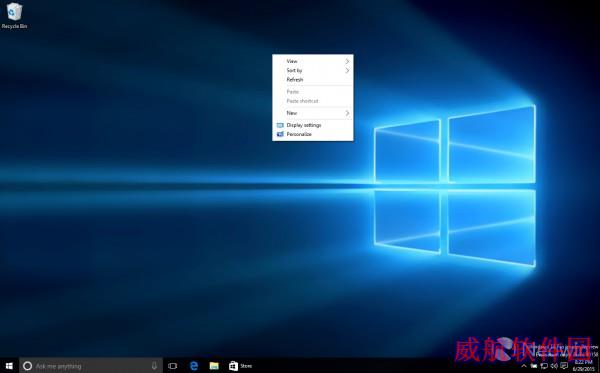Click the Cortana circle icon
The image size is (600, 373).
pyautogui.click(x=27, y=366)
